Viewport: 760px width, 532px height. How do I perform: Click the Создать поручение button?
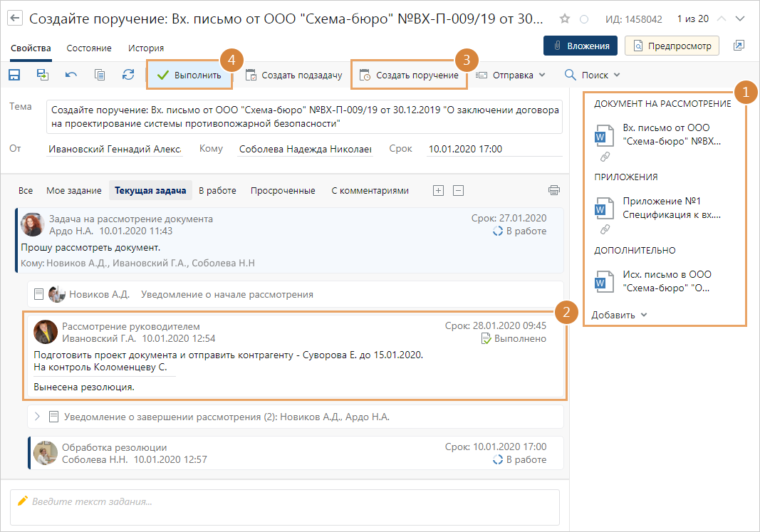pyautogui.click(x=409, y=75)
